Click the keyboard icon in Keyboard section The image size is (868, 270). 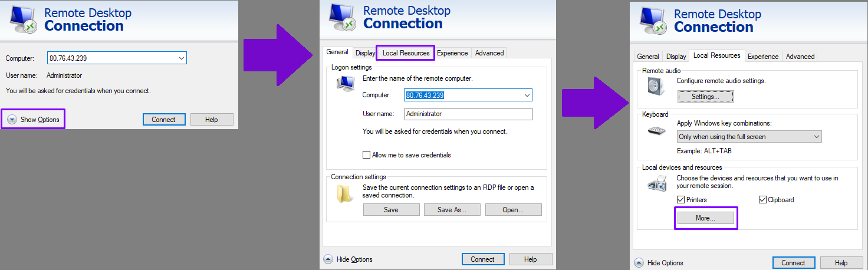[656, 130]
